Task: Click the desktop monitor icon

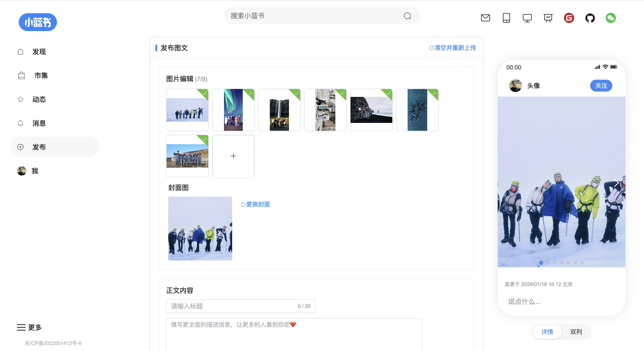Action: coord(527,18)
